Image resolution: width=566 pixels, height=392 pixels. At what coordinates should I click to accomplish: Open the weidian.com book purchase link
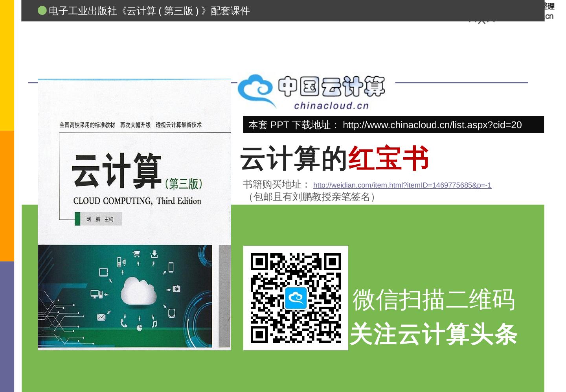click(x=402, y=185)
